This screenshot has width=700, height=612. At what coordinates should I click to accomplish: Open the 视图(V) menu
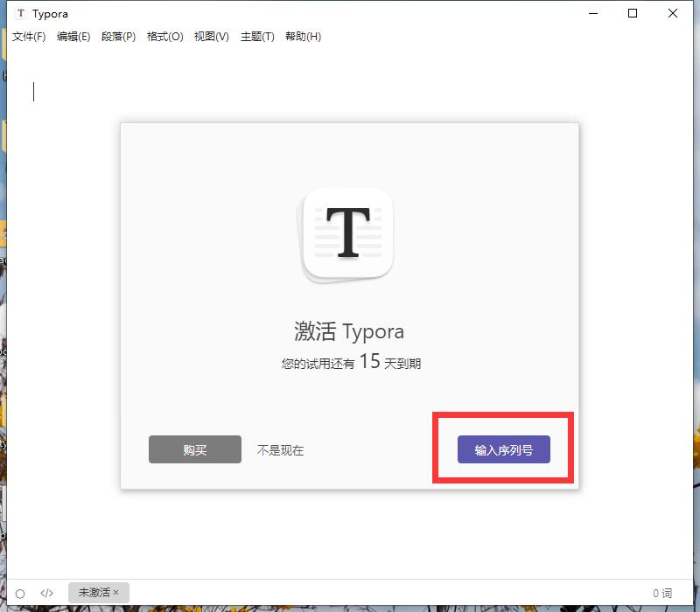(x=212, y=37)
